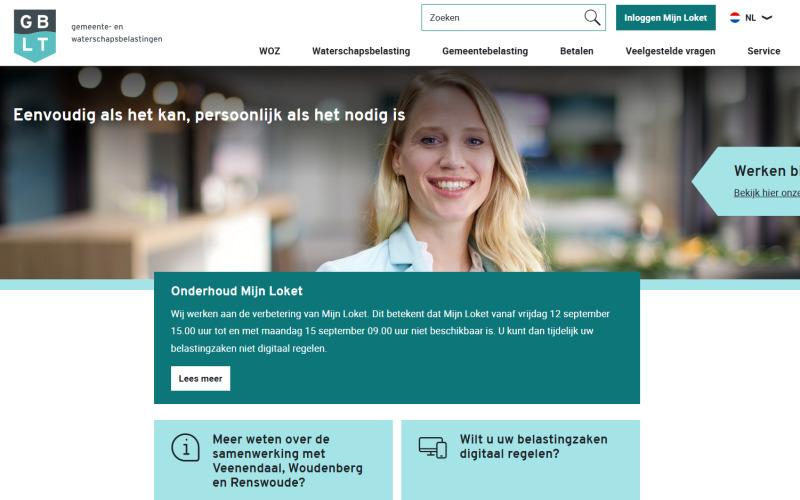Open the Waterschapsbelasting menu
The image size is (800, 500).
coord(361,51)
